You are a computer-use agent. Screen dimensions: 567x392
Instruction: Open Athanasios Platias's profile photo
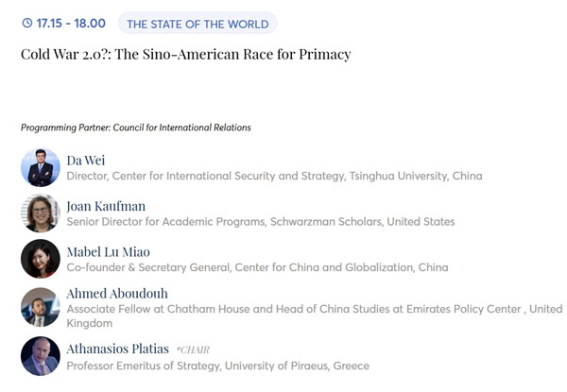coord(41,356)
